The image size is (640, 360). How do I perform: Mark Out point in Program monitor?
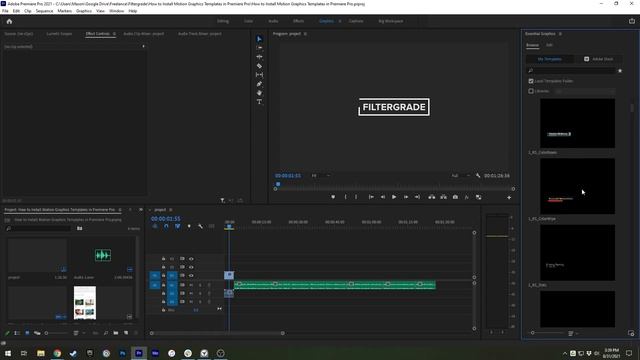tap(356, 197)
